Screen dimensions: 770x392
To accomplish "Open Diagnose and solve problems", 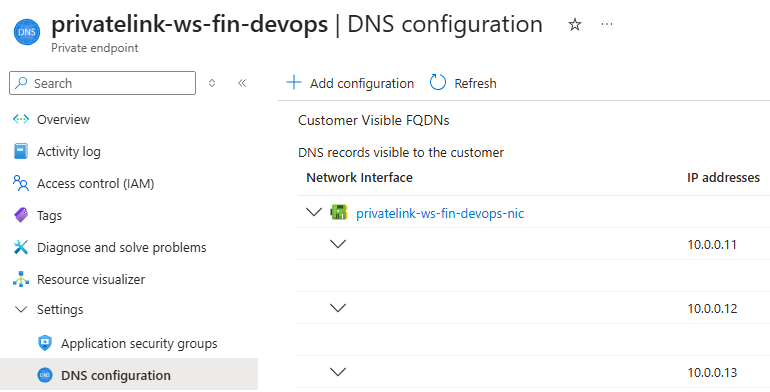I will tap(121, 248).
